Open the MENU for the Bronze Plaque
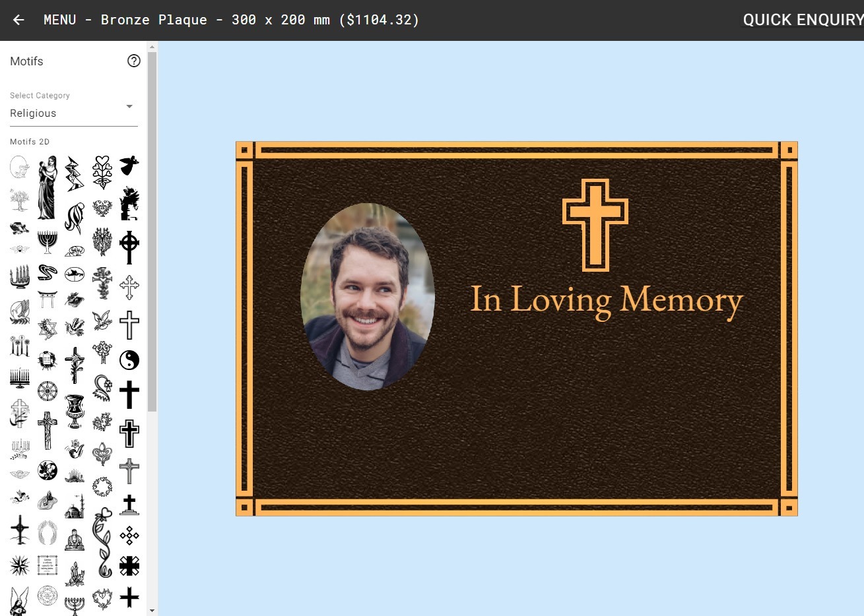 tap(231, 20)
